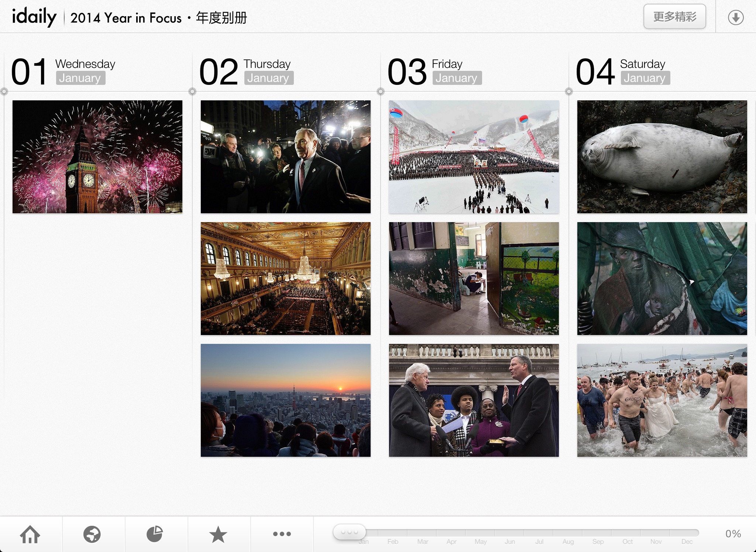Open favorites with the star icon

[x=218, y=534]
